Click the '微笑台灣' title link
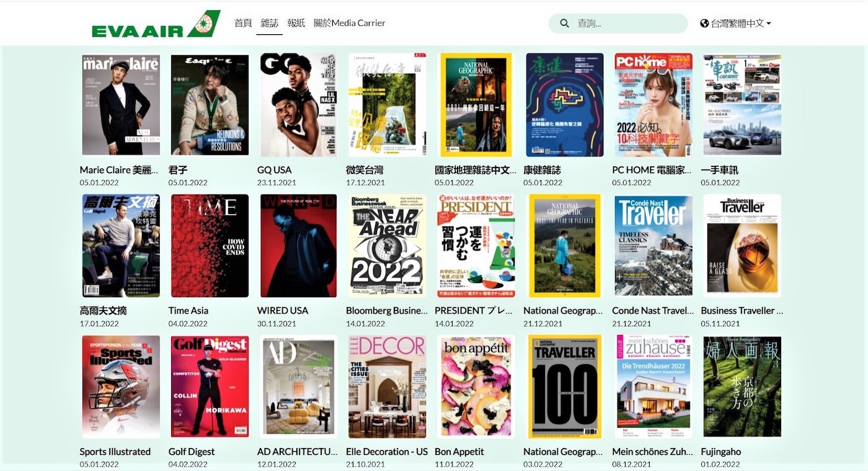Screen dimensions: 868x471 (365, 169)
